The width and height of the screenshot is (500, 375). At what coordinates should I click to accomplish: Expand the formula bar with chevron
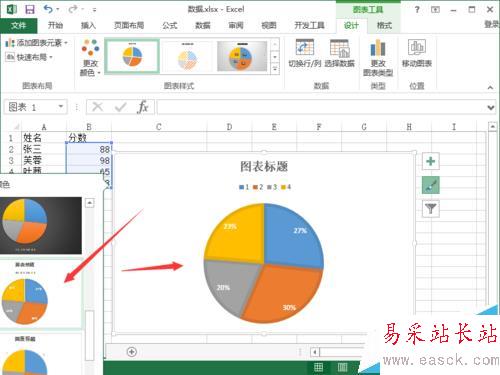click(x=491, y=107)
